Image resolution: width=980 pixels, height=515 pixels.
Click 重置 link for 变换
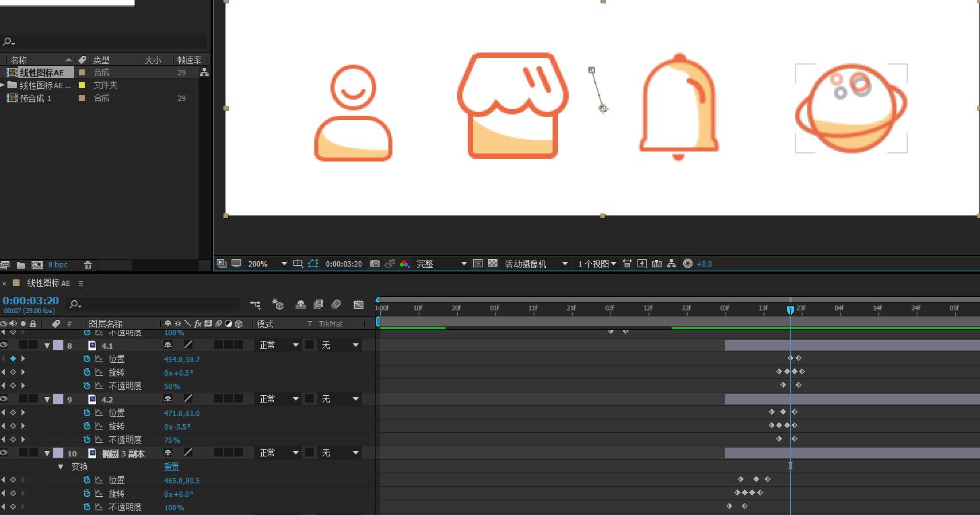coord(172,467)
